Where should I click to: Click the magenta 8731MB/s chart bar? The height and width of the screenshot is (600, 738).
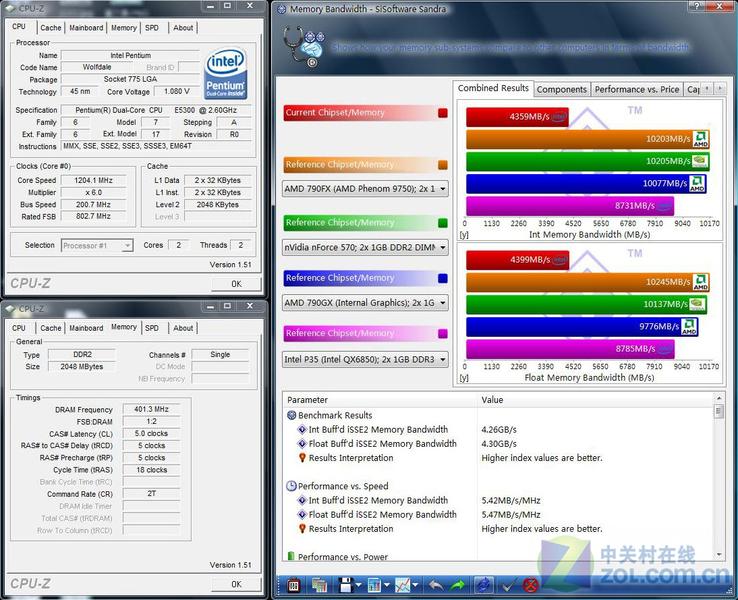570,206
